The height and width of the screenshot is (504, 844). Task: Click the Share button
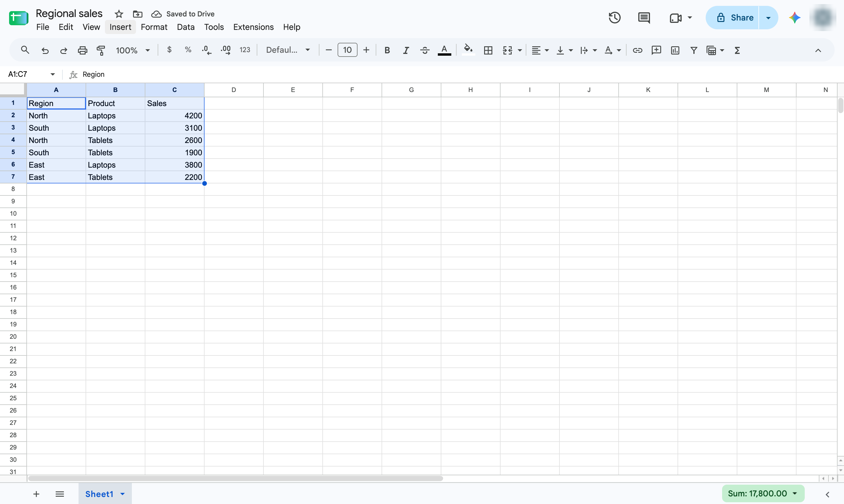click(x=732, y=18)
